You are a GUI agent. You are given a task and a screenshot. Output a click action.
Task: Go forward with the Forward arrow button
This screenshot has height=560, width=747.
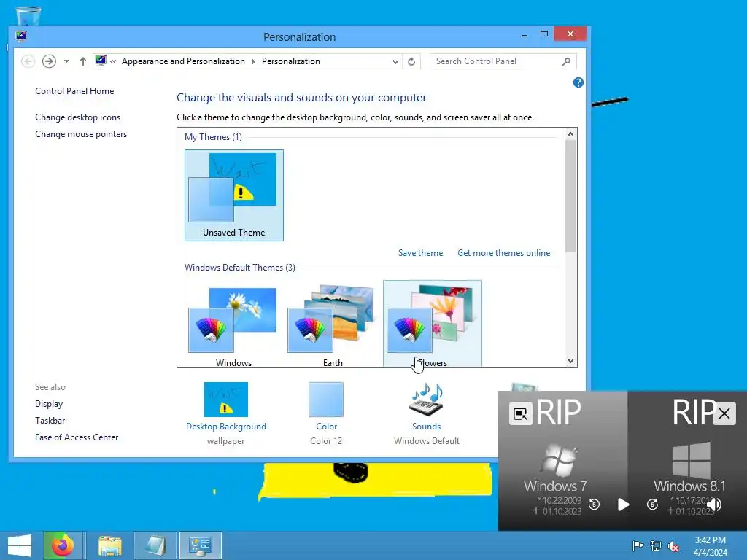point(49,61)
